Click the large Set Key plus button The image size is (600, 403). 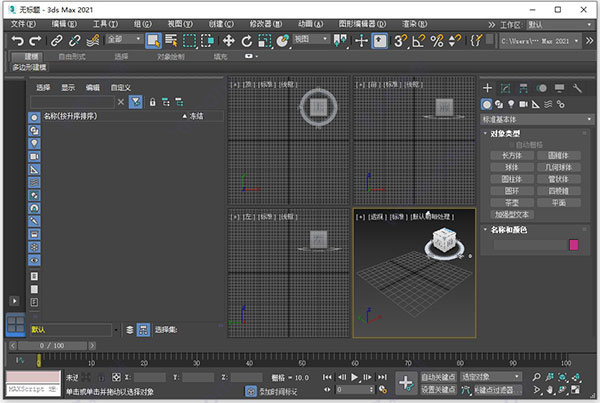pos(405,382)
